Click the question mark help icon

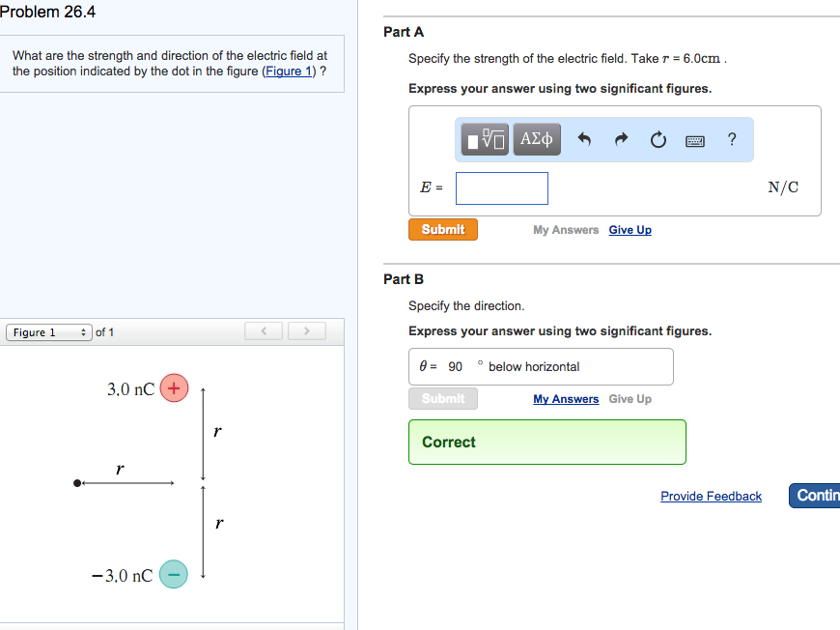click(732, 140)
